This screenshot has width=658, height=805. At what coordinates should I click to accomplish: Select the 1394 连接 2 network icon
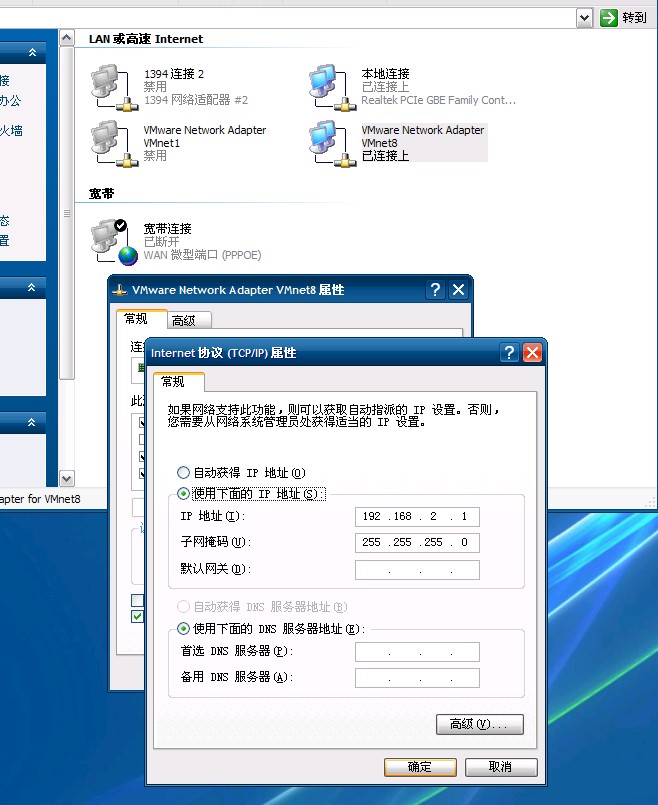[x=114, y=87]
